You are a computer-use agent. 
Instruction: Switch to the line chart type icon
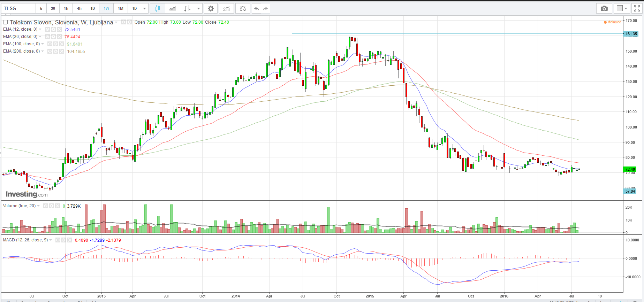pyautogui.click(x=172, y=8)
